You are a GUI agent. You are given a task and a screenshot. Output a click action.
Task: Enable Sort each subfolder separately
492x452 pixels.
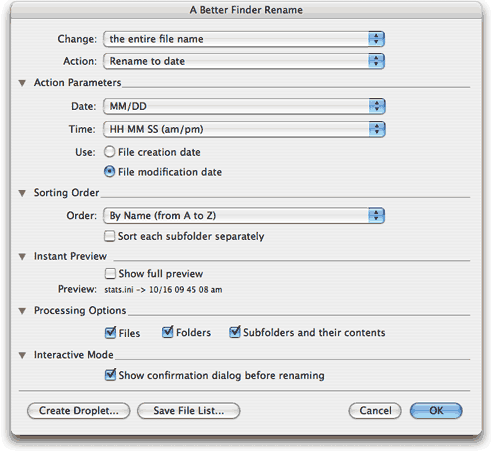tap(109, 236)
